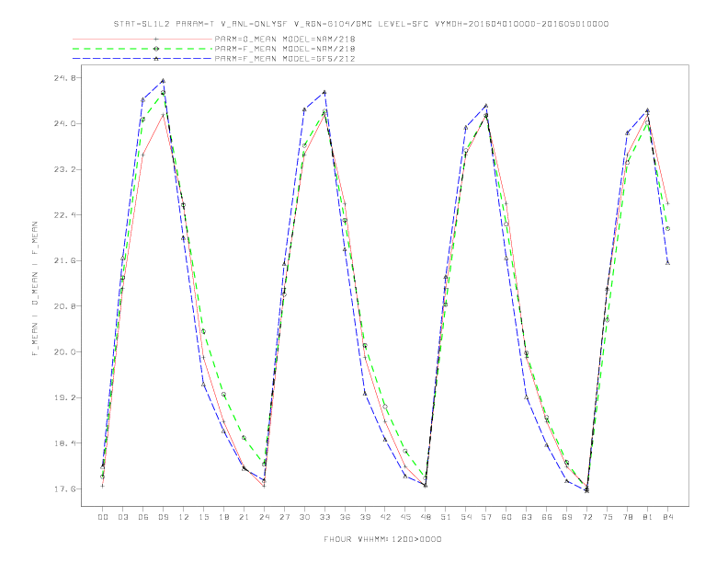
Task: Click x-axis tick label 72
Action: tap(587, 517)
